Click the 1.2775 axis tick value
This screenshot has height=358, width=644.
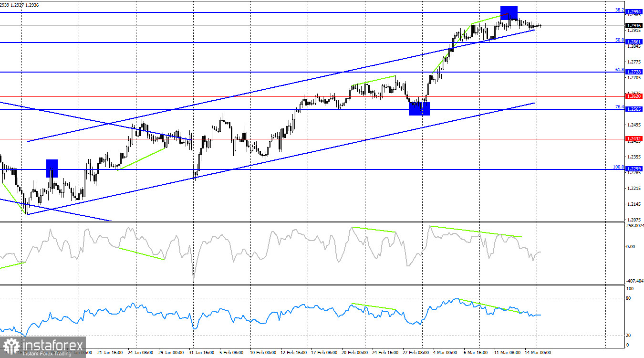(634, 62)
